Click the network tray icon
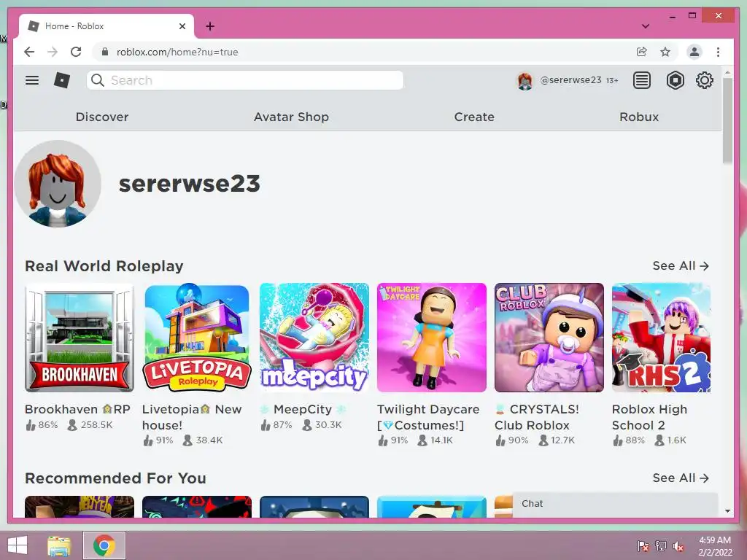Image resolution: width=747 pixels, height=560 pixels. tap(661, 546)
